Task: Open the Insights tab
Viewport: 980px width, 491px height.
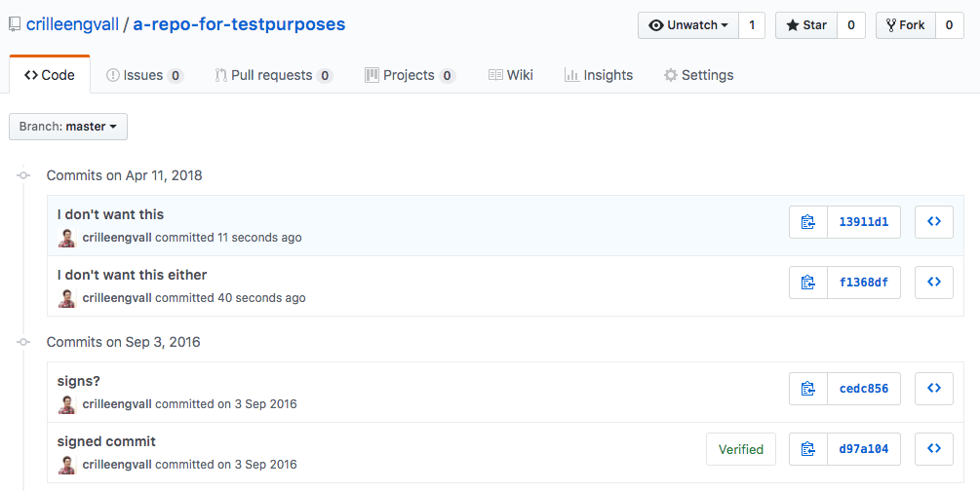Action: pos(598,76)
